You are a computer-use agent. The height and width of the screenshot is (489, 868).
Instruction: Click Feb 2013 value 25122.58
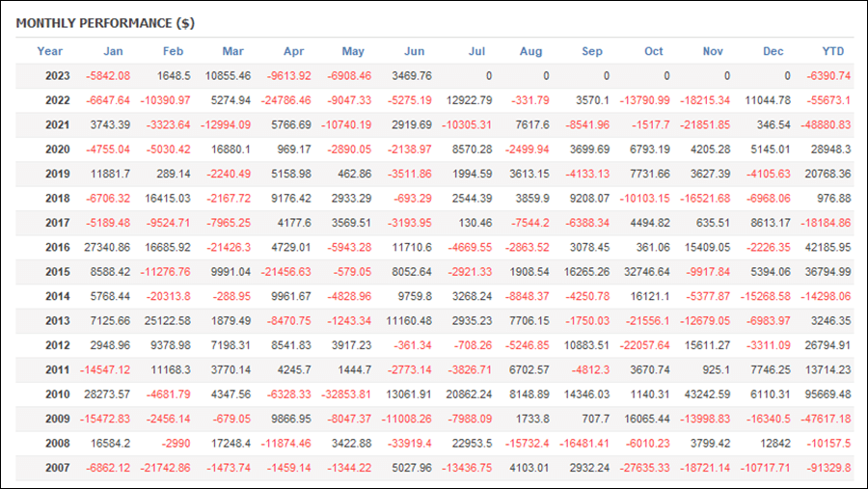click(167, 320)
